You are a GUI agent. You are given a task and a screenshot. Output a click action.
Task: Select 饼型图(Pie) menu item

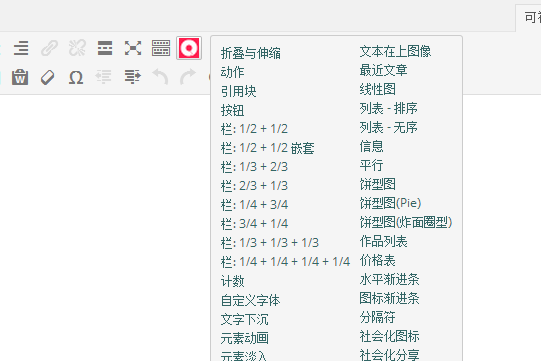(390, 203)
